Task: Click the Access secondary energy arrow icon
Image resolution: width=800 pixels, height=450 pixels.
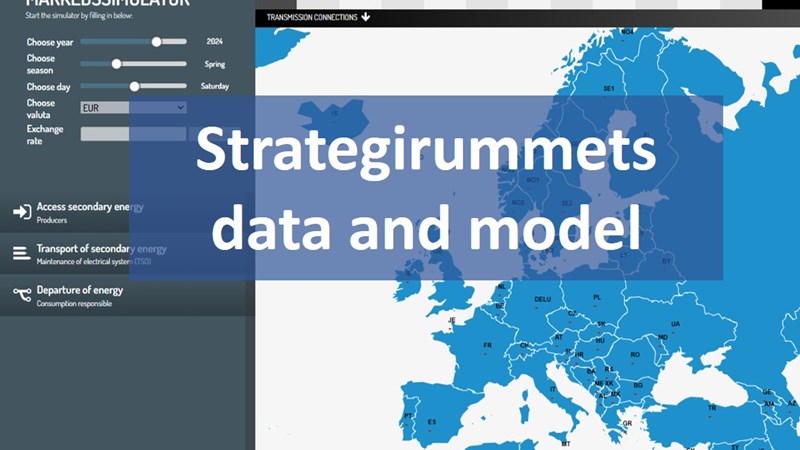Action: coord(22,212)
